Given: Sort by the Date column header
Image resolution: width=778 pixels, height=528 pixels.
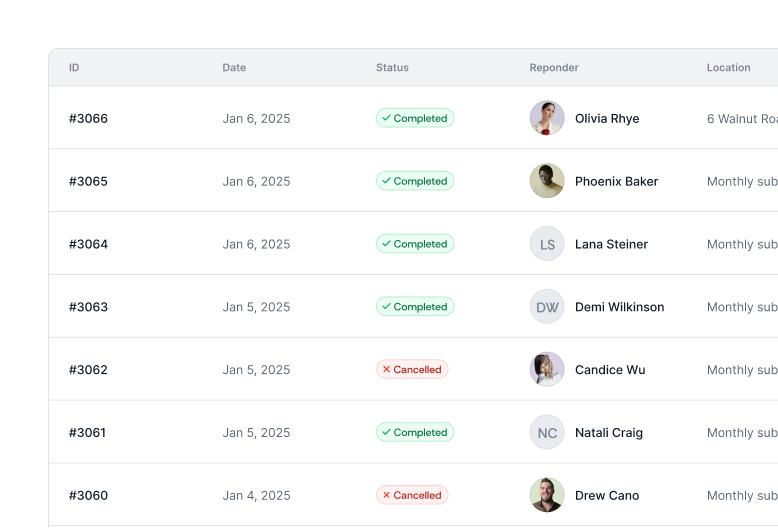Looking at the screenshot, I should tap(234, 68).
